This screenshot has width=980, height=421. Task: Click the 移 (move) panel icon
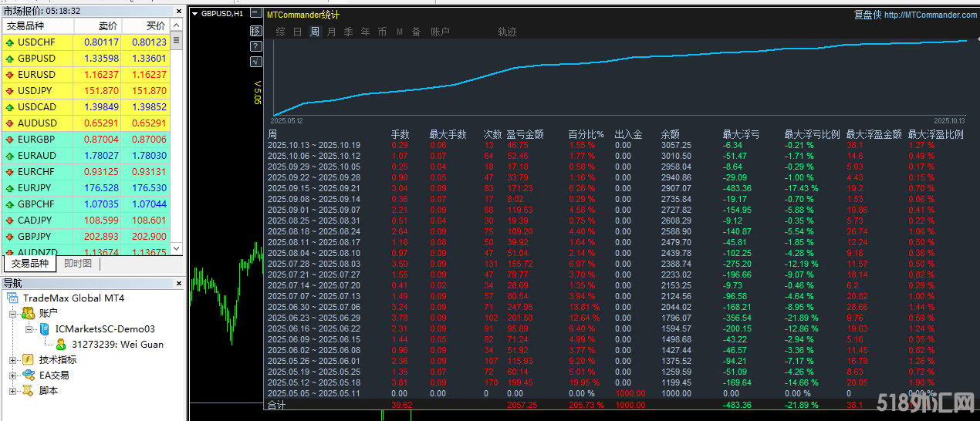point(256,31)
